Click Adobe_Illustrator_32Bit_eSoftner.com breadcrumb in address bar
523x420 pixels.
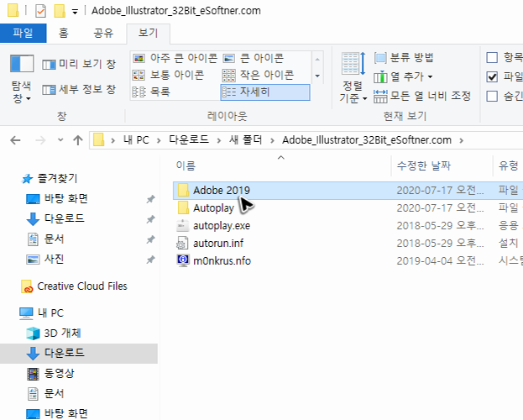coord(367,140)
